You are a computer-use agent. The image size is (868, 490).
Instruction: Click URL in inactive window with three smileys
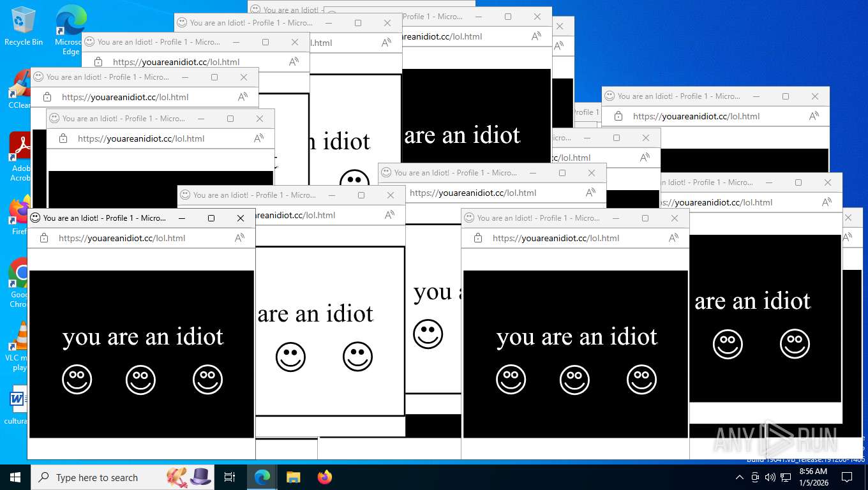[x=556, y=238]
